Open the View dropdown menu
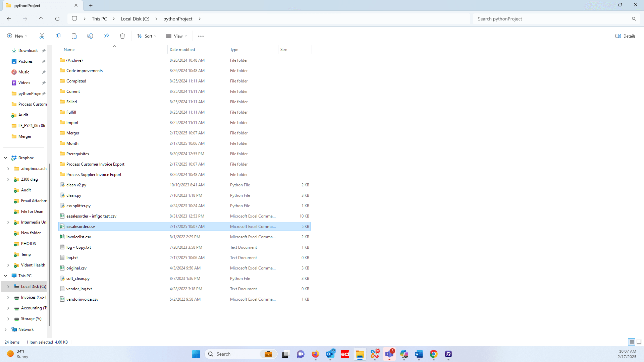Image resolution: width=644 pixels, height=362 pixels. 176,36
